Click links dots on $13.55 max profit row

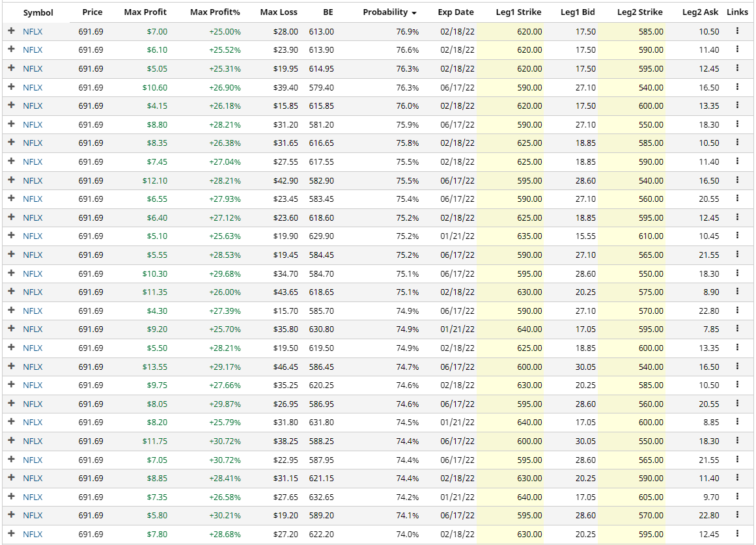click(737, 366)
